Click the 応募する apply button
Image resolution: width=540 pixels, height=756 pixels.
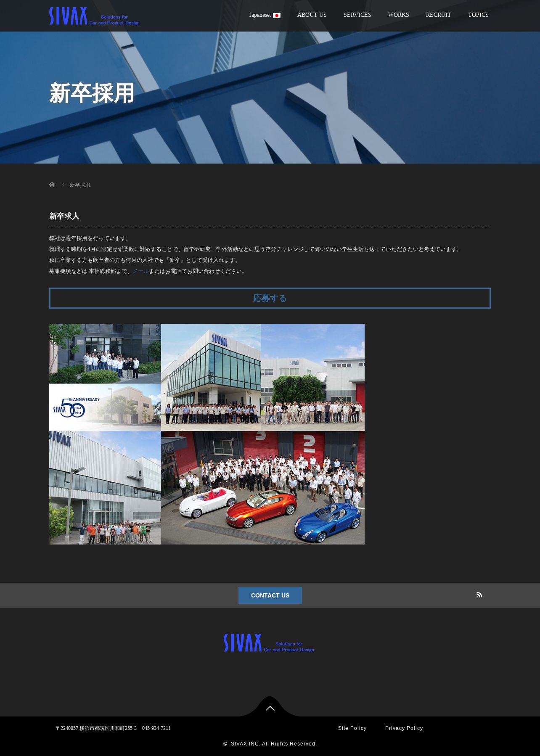click(270, 298)
